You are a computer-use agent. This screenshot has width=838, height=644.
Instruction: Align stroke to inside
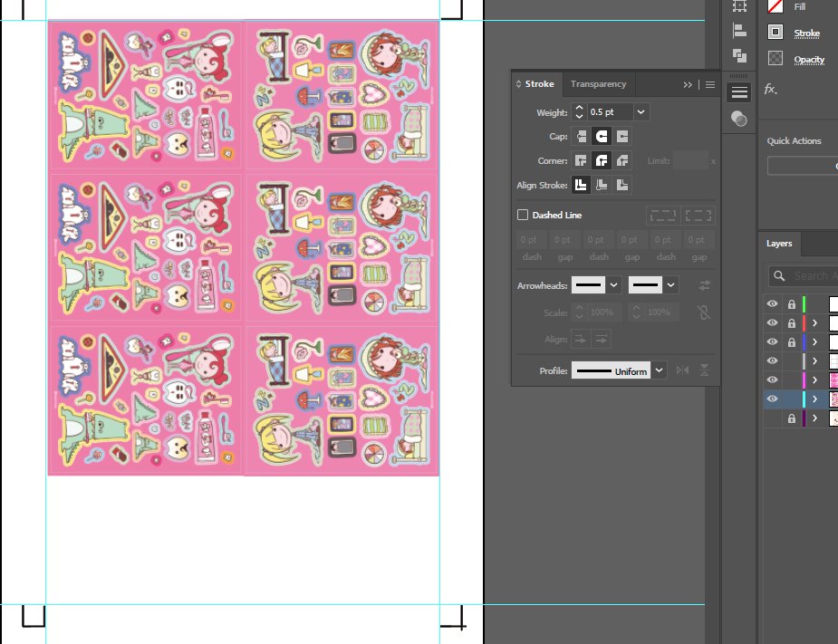602,185
